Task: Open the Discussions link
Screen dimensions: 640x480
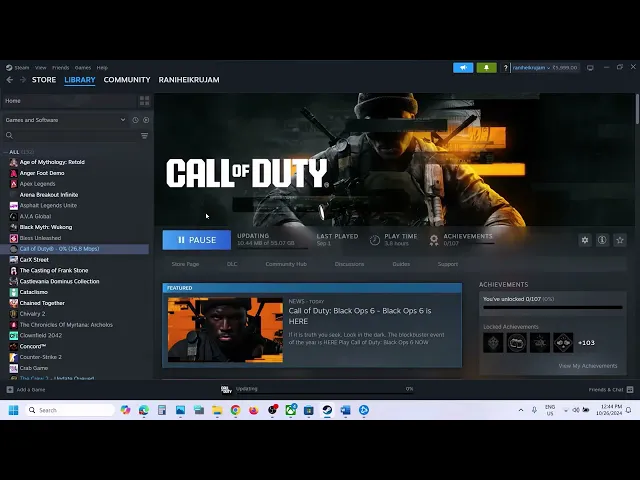Action: pyautogui.click(x=349, y=264)
